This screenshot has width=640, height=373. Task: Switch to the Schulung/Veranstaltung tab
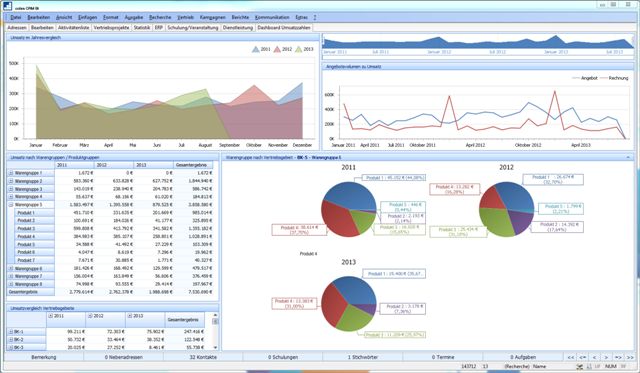tap(193, 28)
